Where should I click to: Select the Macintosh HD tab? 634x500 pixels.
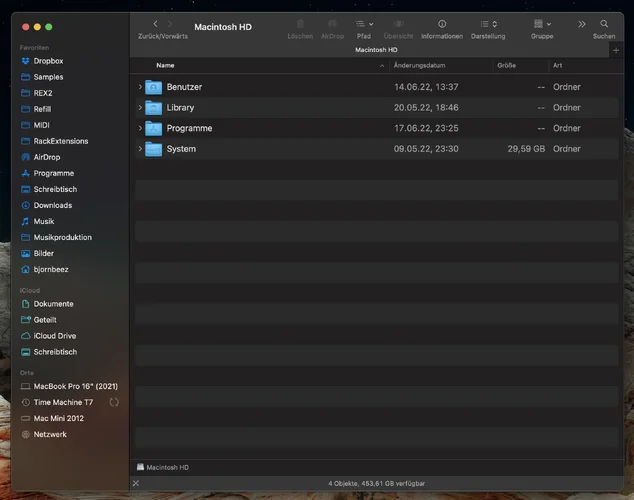[x=376, y=48]
